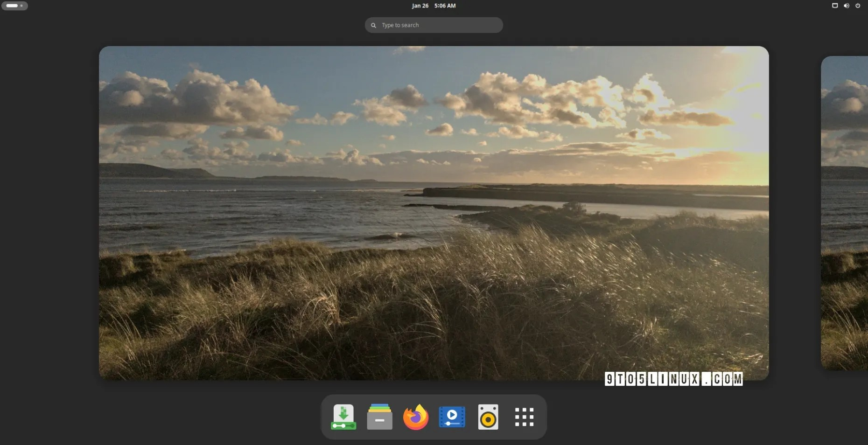Image resolution: width=868 pixels, height=445 pixels.
Task: Open the Files app from the dock
Action: [x=379, y=417]
